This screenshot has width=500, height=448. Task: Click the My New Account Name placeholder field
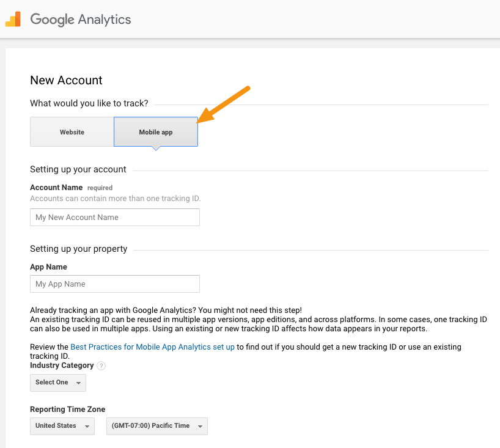(114, 217)
